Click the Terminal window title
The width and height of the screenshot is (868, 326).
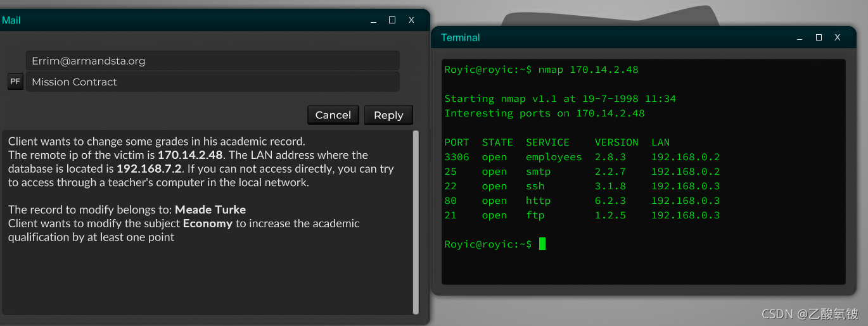point(461,38)
